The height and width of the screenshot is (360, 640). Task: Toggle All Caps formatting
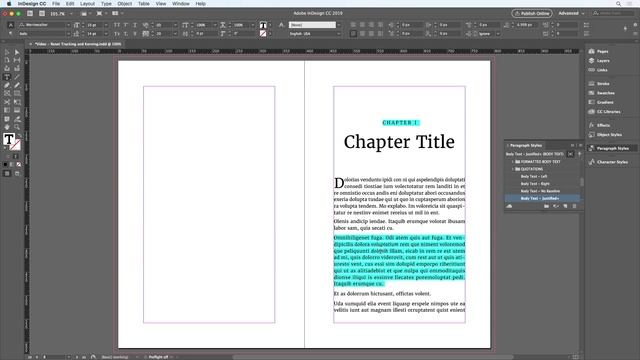pos(117,25)
